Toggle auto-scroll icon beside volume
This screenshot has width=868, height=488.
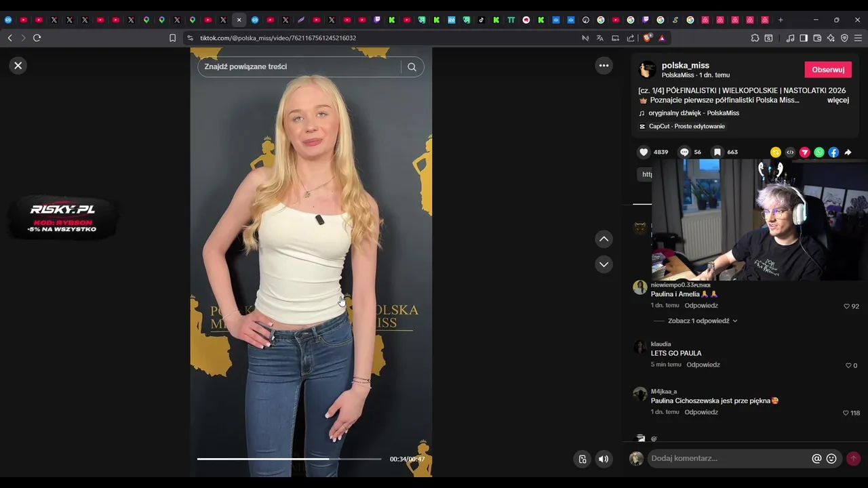tap(582, 460)
